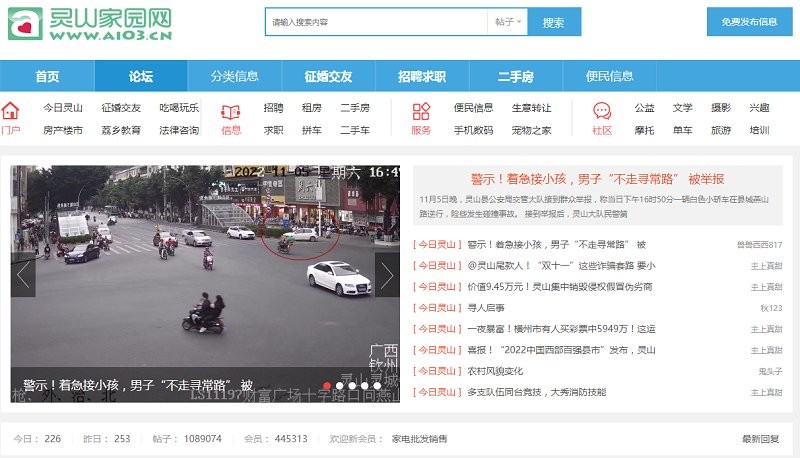Screen dimensions: 800x458
Task: Click the 秋123 author name
Action: (x=771, y=308)
